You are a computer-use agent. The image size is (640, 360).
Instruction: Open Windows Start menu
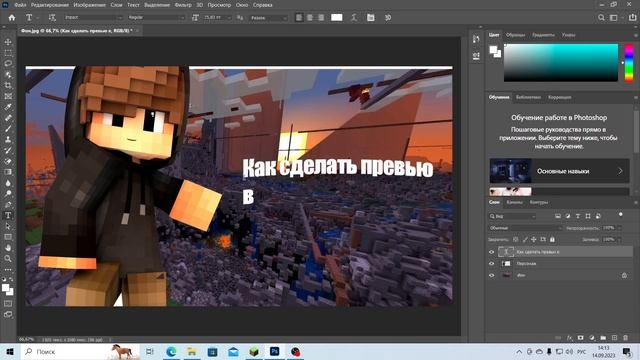click(10, 351)
